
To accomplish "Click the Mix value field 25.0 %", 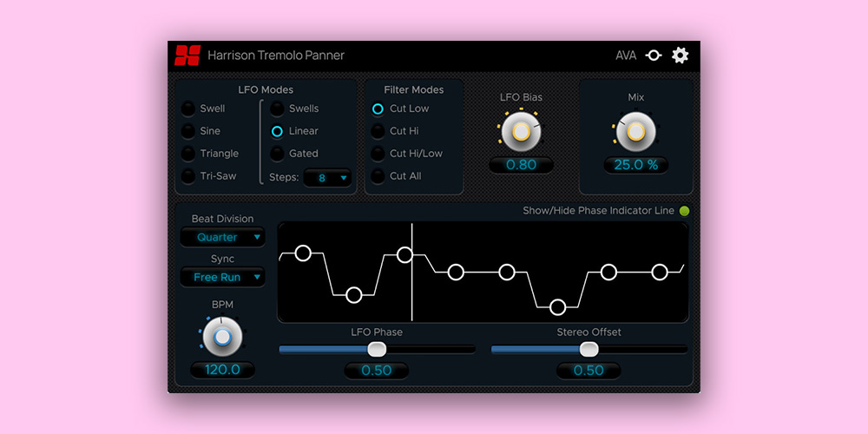I will point(636,165).
